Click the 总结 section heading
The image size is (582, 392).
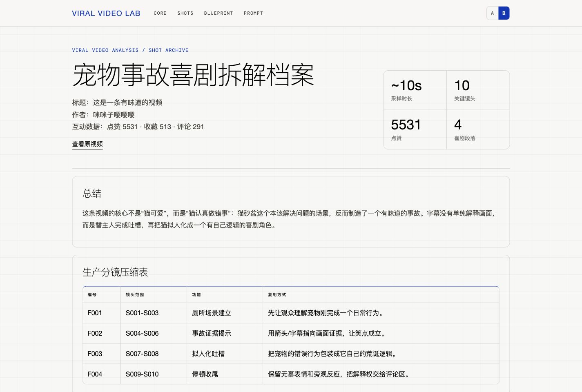point(92,193)
